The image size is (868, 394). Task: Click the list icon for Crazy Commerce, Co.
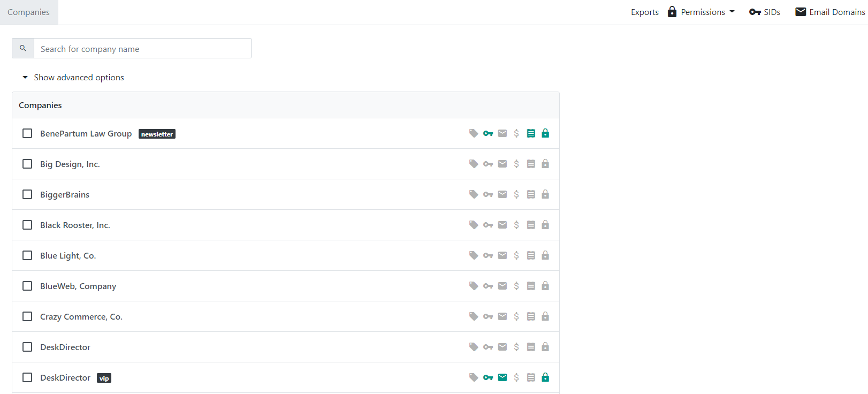[531, 316]
